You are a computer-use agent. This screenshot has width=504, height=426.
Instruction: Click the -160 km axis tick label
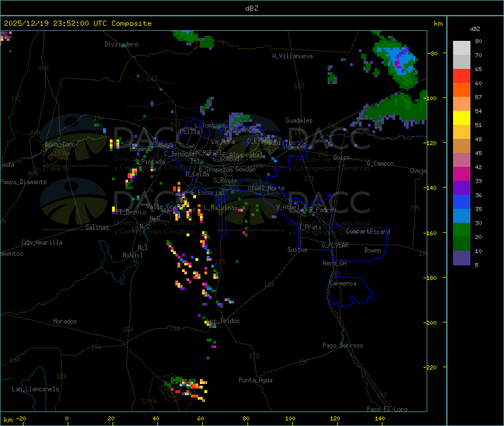pos(431,233)
